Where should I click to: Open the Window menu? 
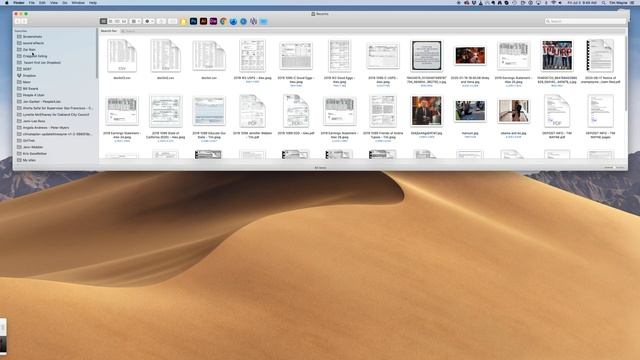tap(78, 2)
